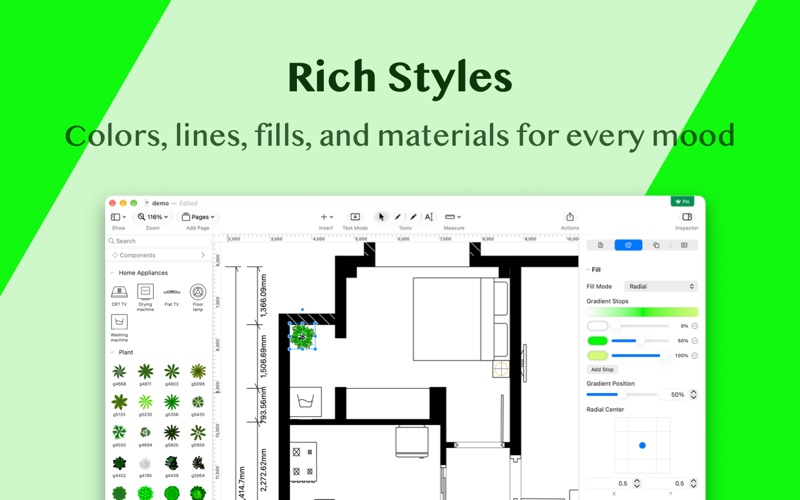Pick plant g4195 from library
The width and height of the screenshot is (800, 500).
[x=145, y=467]
